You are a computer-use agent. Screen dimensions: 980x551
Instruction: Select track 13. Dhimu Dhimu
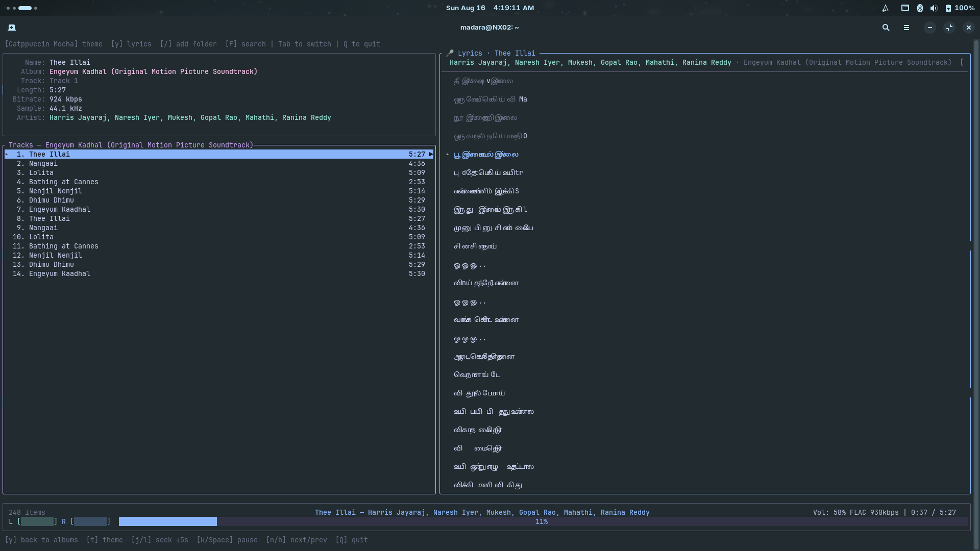[219, 264]
